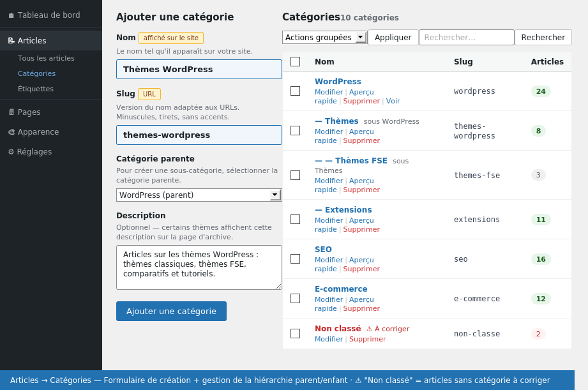This screenshot has width=588, height=390.
Task: Click the warning icon beside À corriger
Action: (x=369, y=329)
